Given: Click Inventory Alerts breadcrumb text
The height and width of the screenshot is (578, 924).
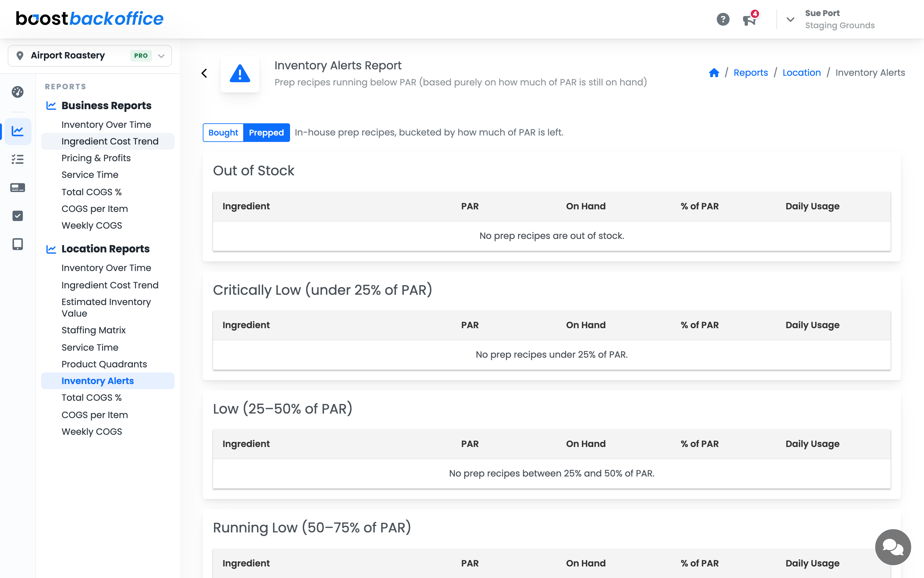Looking at the screenshot, I should coord(870,73).
